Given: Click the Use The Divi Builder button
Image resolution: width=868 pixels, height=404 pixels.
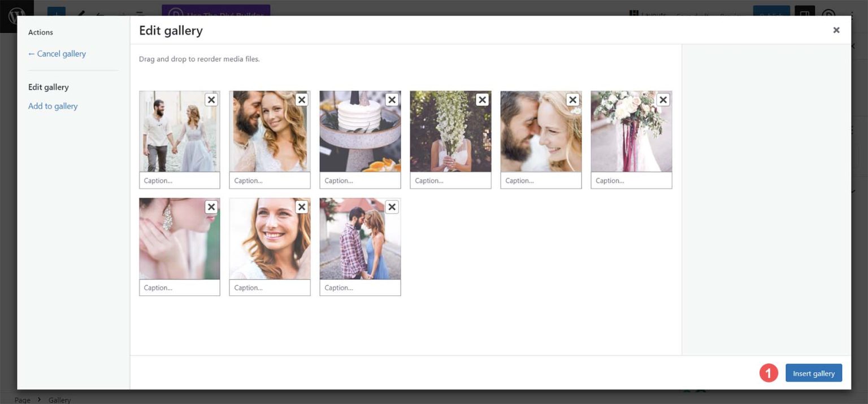Looking at the screenshot, I should point(216,14).
